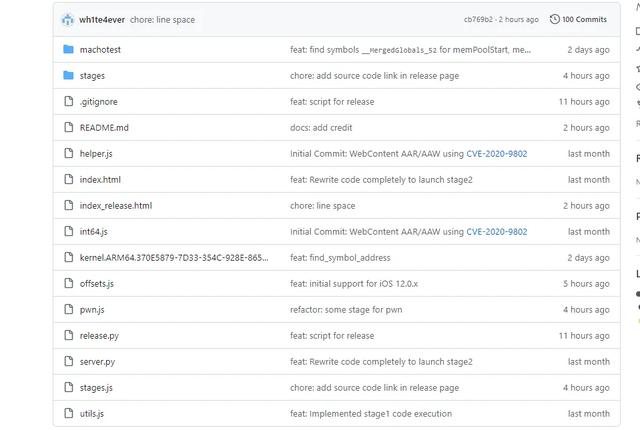Viewport: 640px width, 430px height.
Task: Open the .gitignore file
Action: click(x=98, y=102)
